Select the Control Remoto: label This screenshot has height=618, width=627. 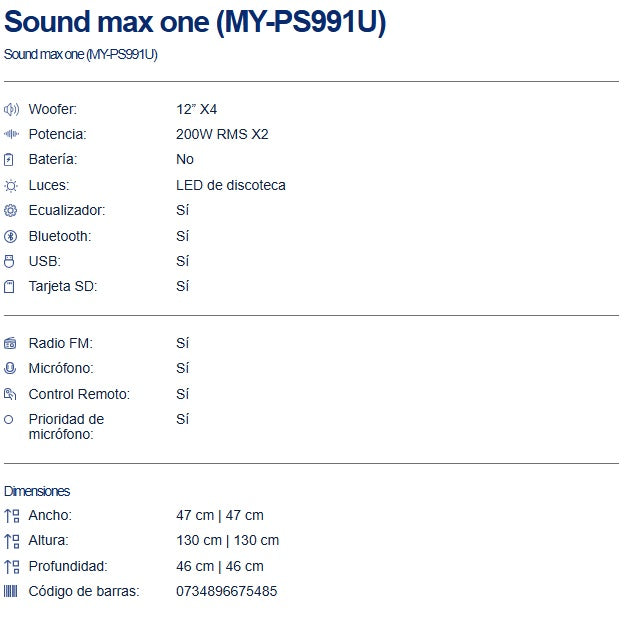[x=79, y=394]
